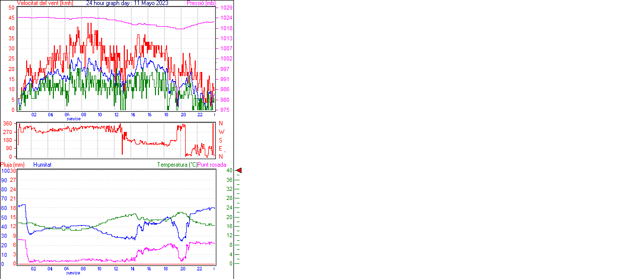Click the 100 value on the humidity axis
The width and height of the screenshot is (644, 279).
5,171
